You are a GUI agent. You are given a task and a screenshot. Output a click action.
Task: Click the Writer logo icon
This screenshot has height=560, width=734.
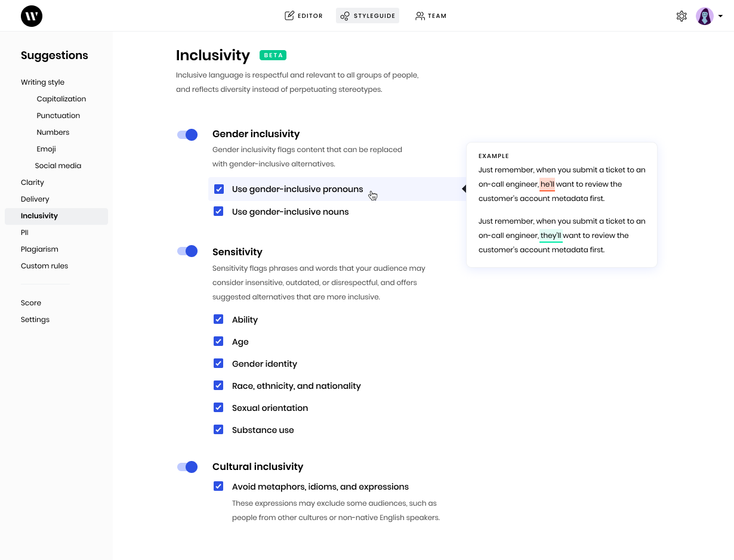click(x=32, y=16)
